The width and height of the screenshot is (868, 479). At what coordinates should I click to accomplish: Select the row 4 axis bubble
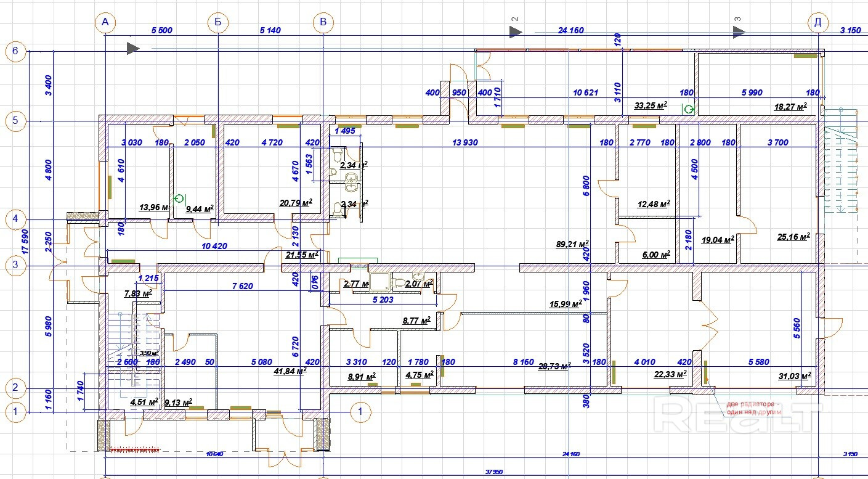point(15,219)
